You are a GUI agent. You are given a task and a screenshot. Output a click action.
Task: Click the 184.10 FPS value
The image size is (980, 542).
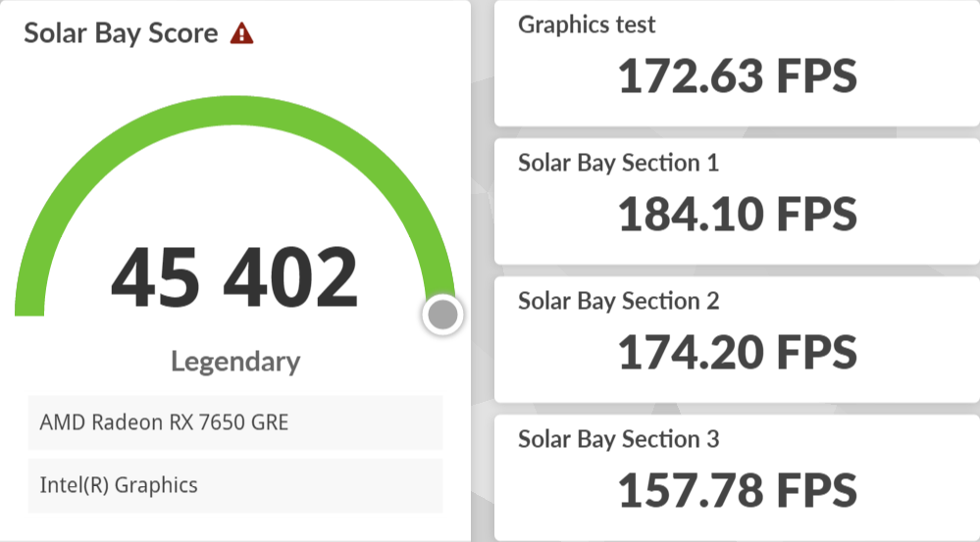(x=738, y=215)
